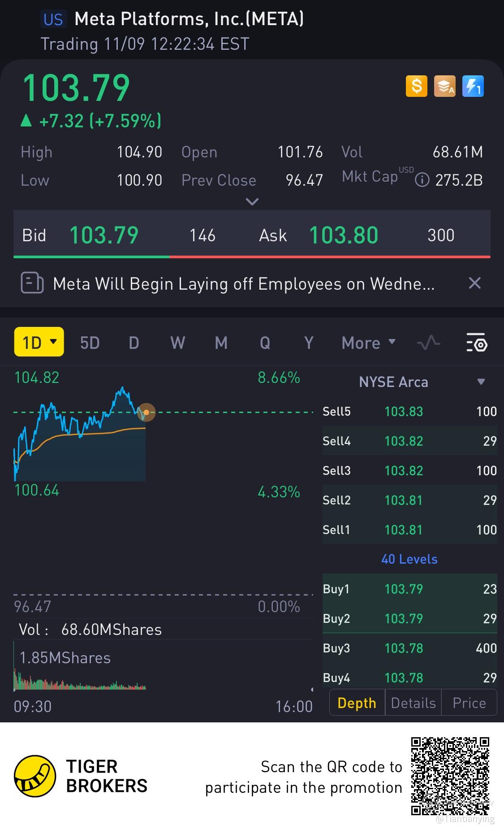Image resolution: width=504 pixels, height=830 pixels.
Task: Switch chart to Q quarterly timeframe
Action: click(x=265, y=343)
